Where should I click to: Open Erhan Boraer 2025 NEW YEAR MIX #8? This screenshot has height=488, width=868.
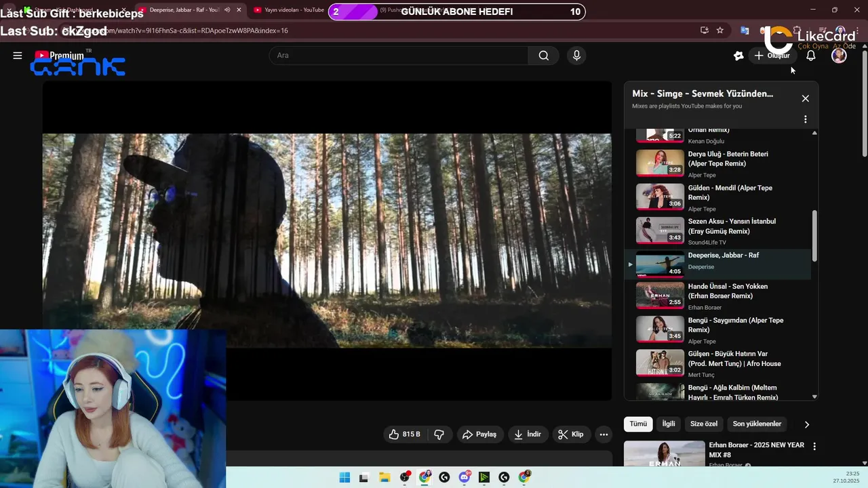[x=756, y=450]
